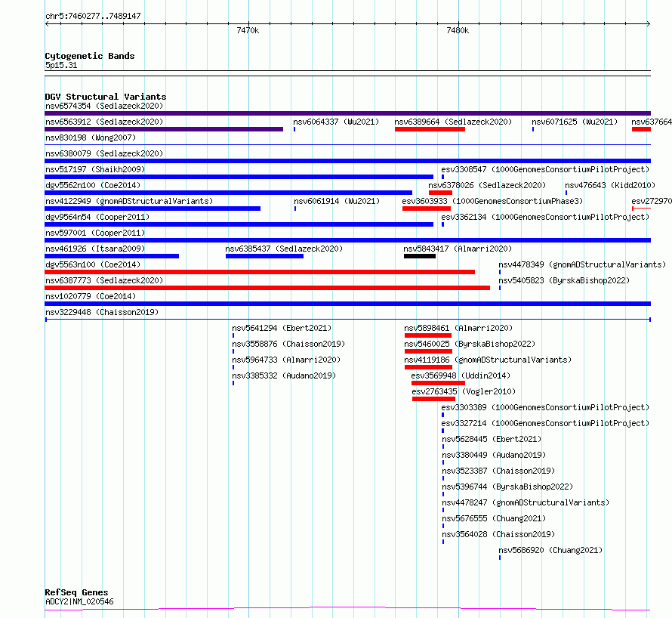Click nsv6387773 (Sedlazeck2020) label

click(104, 280)
